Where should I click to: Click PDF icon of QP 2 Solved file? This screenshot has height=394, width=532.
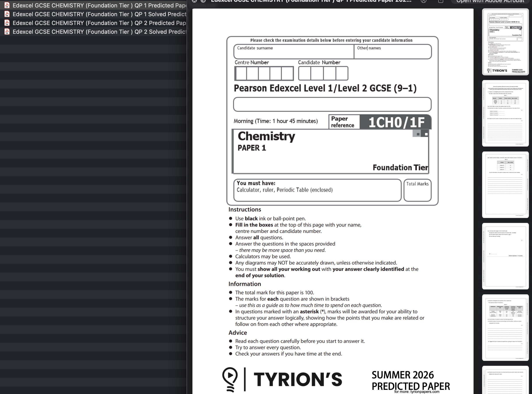[7, 32]
